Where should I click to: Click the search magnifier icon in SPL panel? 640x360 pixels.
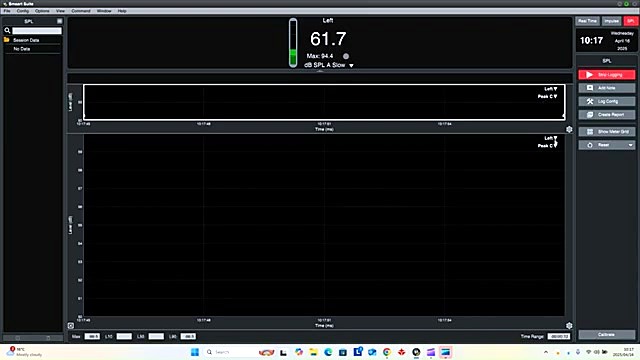7,31
